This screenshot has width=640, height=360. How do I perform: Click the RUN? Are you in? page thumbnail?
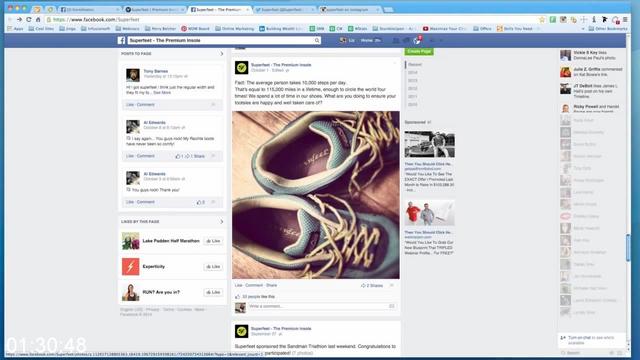click(x=131, y=292)
